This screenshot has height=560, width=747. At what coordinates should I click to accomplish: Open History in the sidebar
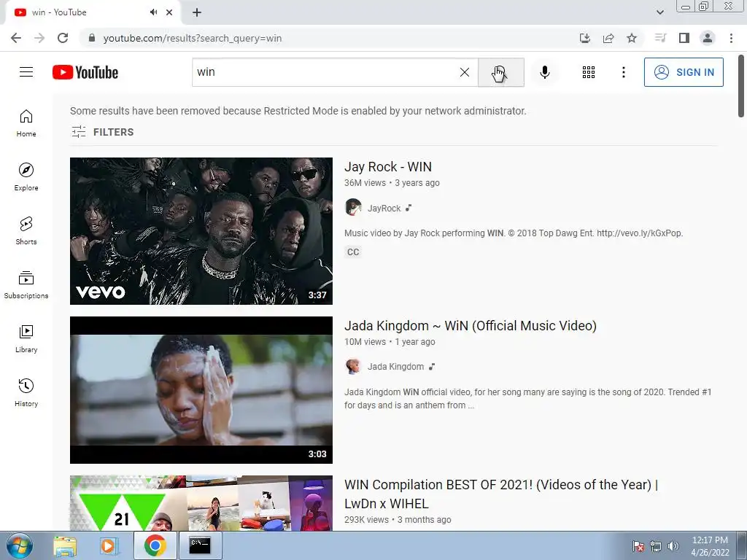coord(26,392)
